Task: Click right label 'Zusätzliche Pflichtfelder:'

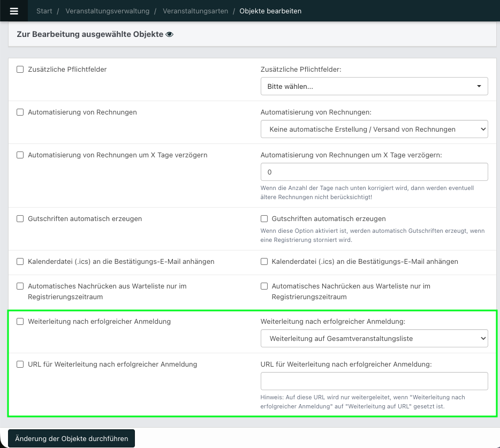Action: 301,70
